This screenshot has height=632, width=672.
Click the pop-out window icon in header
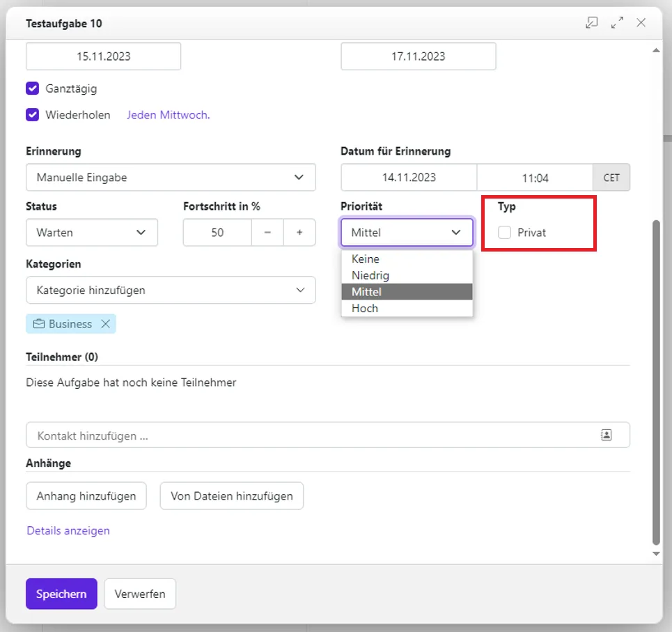tap(591, 23)
